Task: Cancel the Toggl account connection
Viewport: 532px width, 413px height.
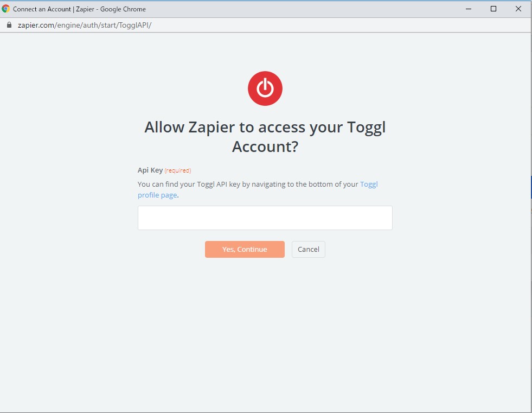Action: coord(309,249)
